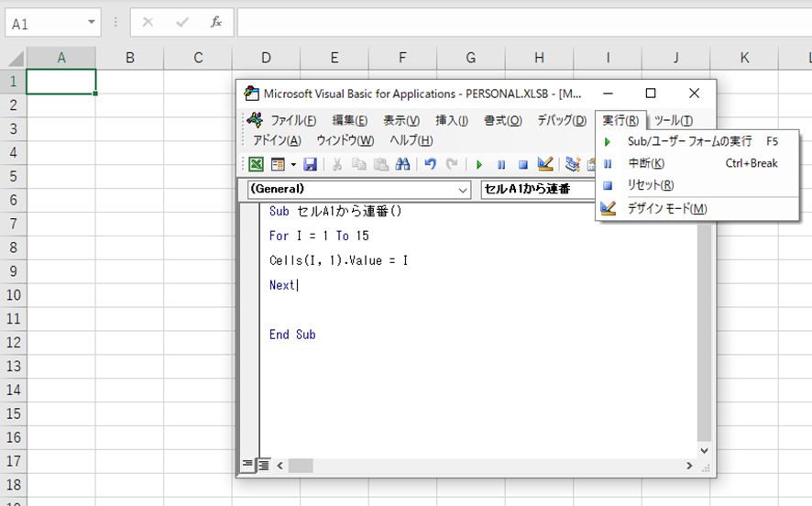
Task: Run the macro with green play toolbar icon
Action: (x=479, y=165)
